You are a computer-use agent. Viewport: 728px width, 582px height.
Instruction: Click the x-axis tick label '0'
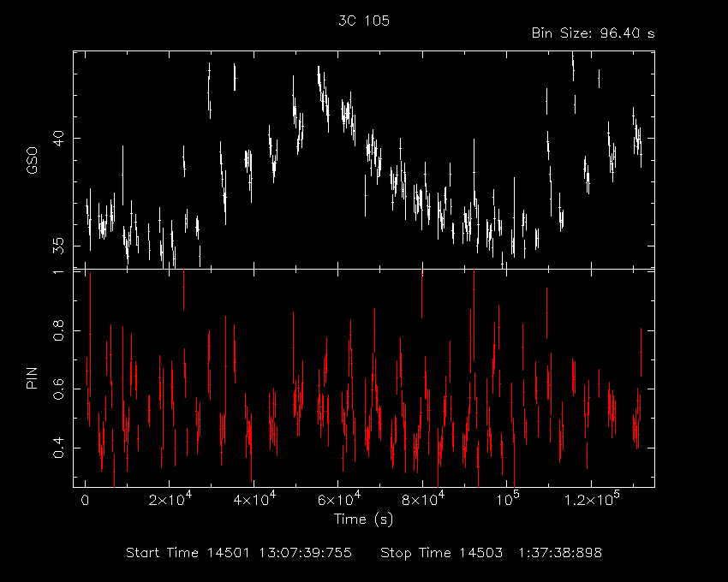coord(85,501)
